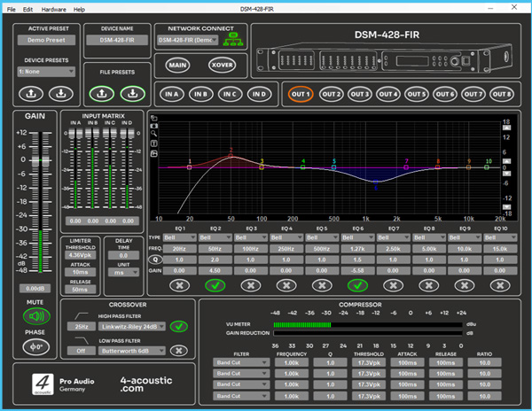Toggle the high pass filter enable checkmark
This screenshot has width=532, height=411.
click(x=179, y=326)
